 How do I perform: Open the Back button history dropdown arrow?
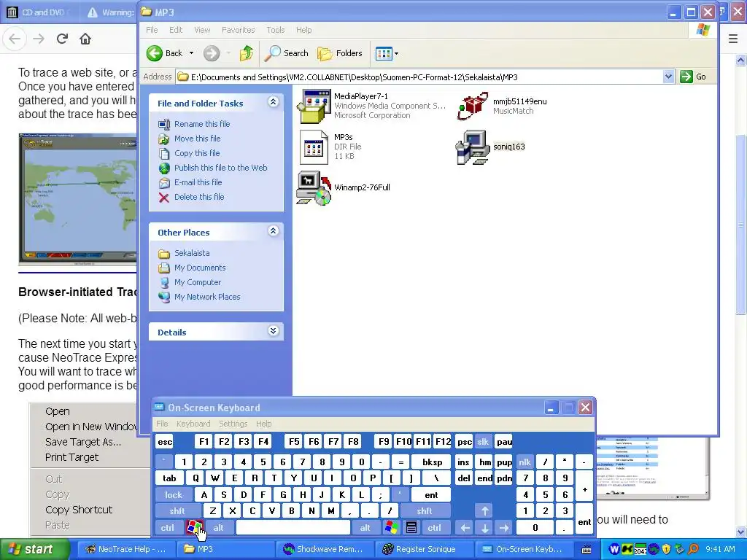[x=192, y=53]
